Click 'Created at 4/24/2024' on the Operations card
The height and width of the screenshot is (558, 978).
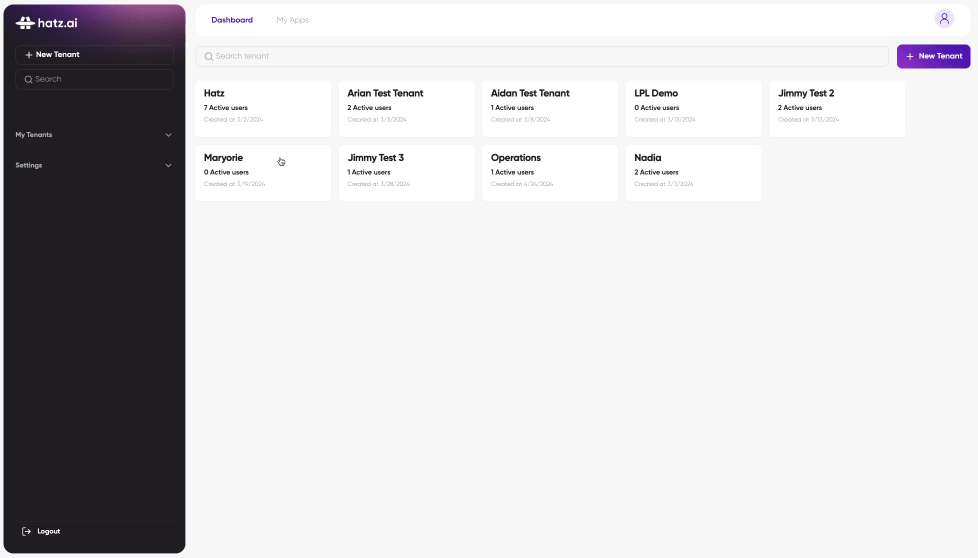(x=522, y=184)
